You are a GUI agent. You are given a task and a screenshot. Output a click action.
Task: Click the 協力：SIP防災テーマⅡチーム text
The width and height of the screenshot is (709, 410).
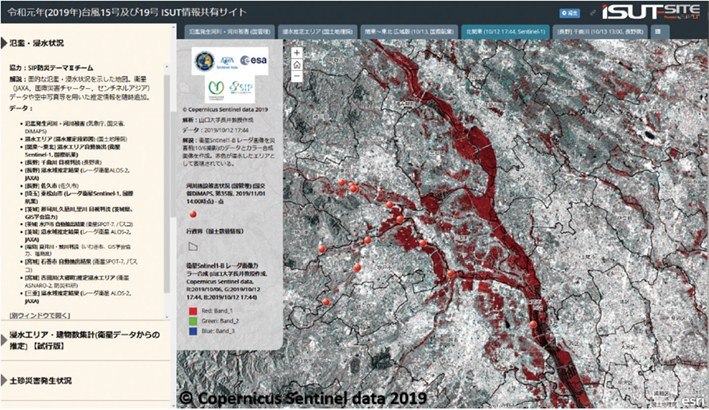point(52,68)
